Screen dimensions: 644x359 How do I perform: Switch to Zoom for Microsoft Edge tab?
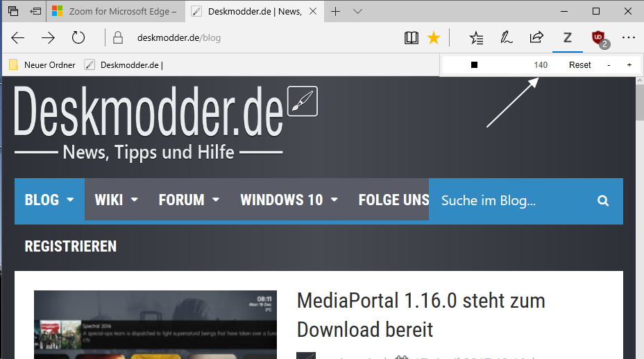(116, 12)
